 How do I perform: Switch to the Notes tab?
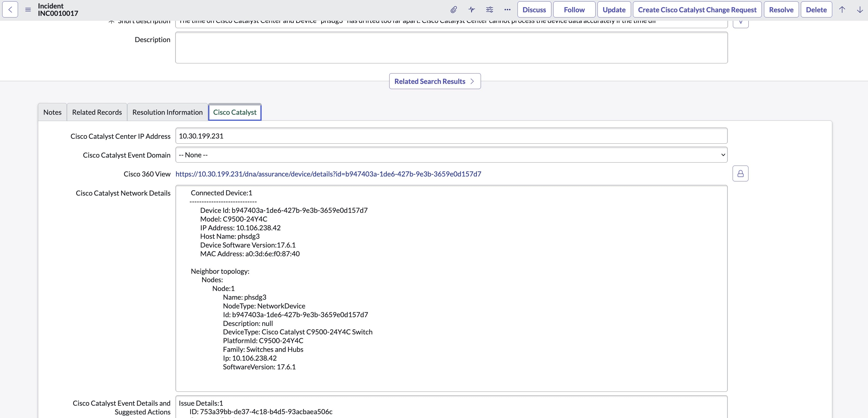point(52,112)
